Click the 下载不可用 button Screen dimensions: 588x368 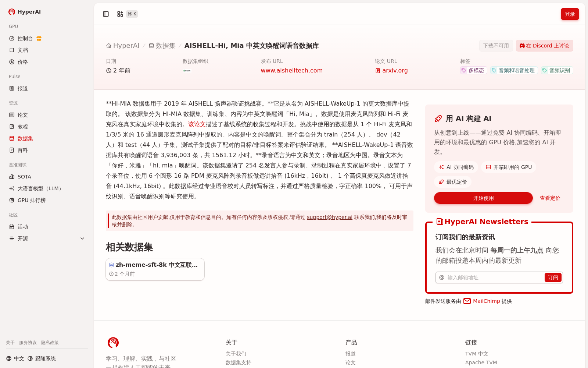(x=496, y=46)
